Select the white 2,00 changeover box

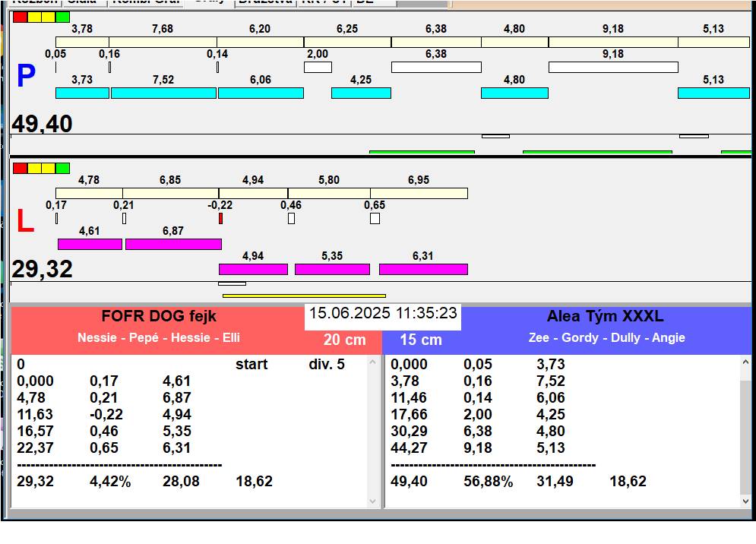tap(318, 68)
